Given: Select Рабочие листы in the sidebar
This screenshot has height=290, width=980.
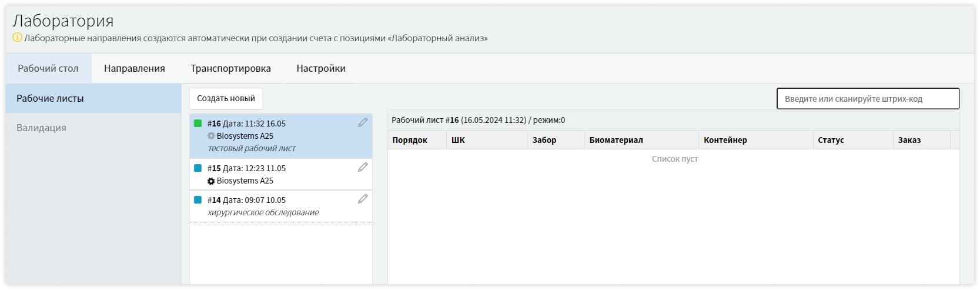Looking at the screenshot, I should [50, 98].
